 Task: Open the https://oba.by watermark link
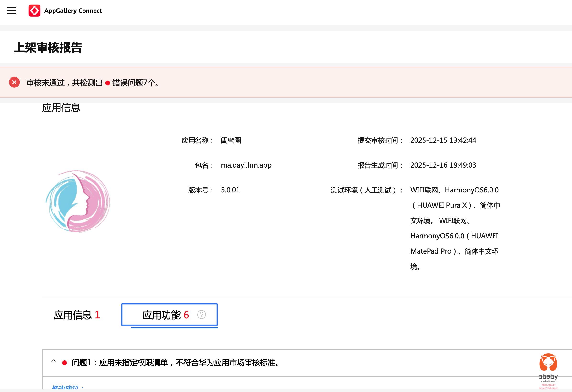pos(548,385)
